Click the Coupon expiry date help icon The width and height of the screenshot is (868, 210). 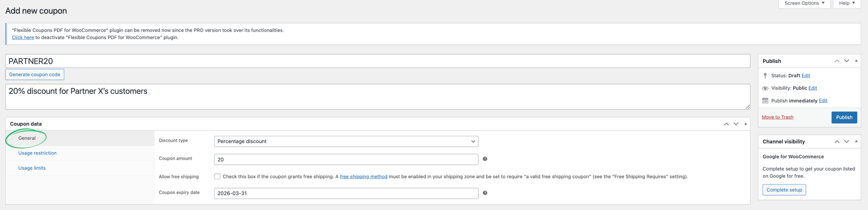[x=485, y=193]
